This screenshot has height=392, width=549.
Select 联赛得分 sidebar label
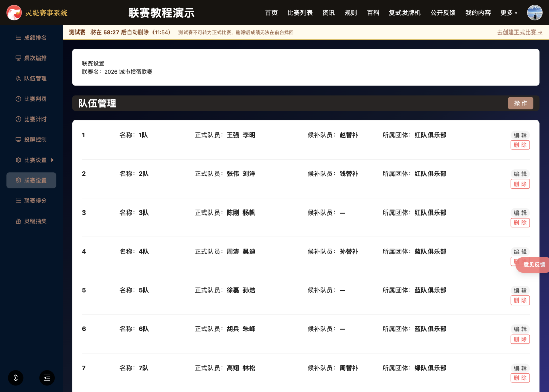(x=36, y=201)
